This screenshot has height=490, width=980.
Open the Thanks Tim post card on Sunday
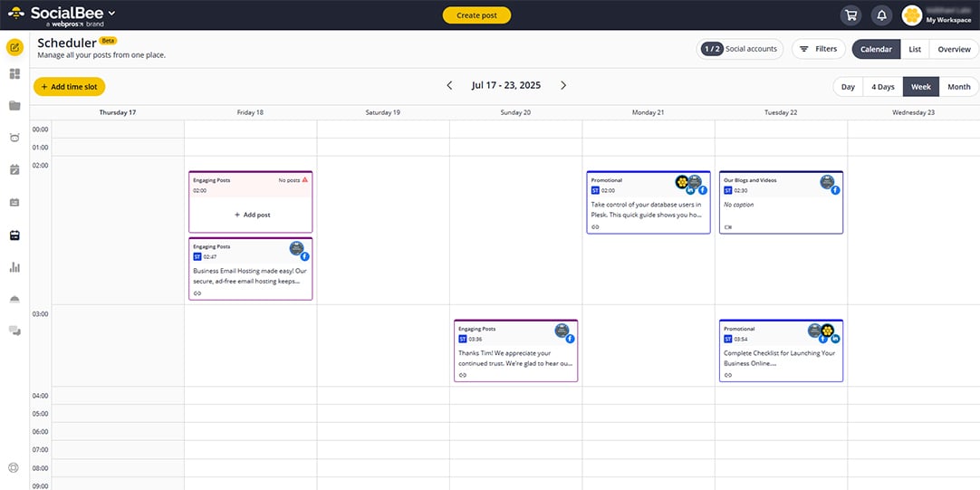point(515,351)
